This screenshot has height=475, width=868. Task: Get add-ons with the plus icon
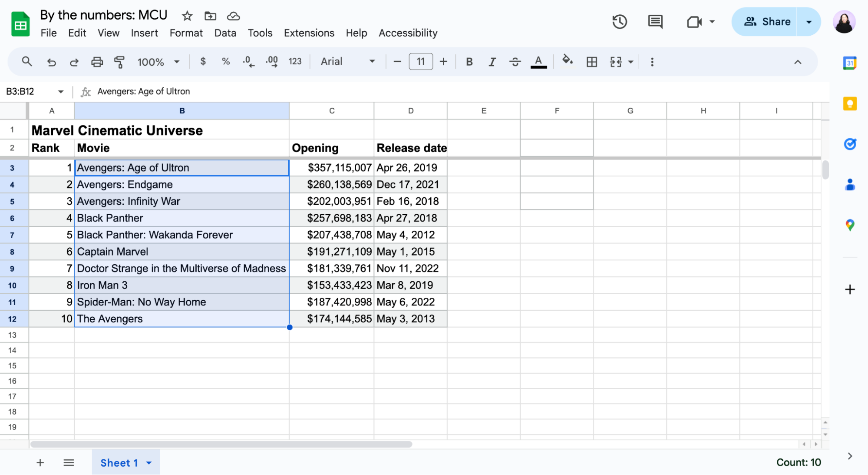click(x=850, y=289)
